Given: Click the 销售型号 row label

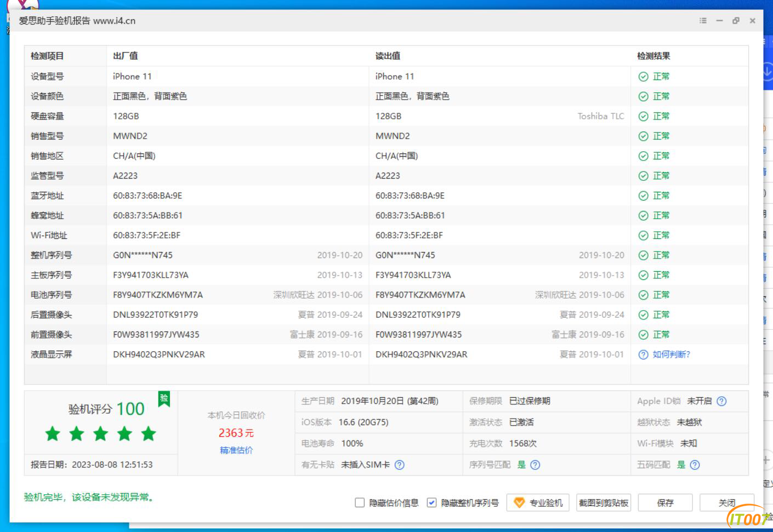Looking at the screenshot, I should click(47, 136).
